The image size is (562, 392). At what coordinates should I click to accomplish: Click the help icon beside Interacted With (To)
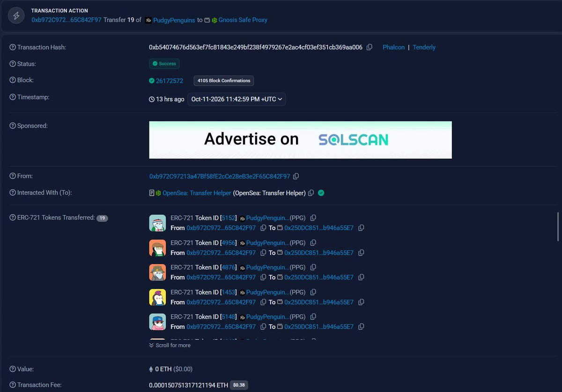(13, 192)
